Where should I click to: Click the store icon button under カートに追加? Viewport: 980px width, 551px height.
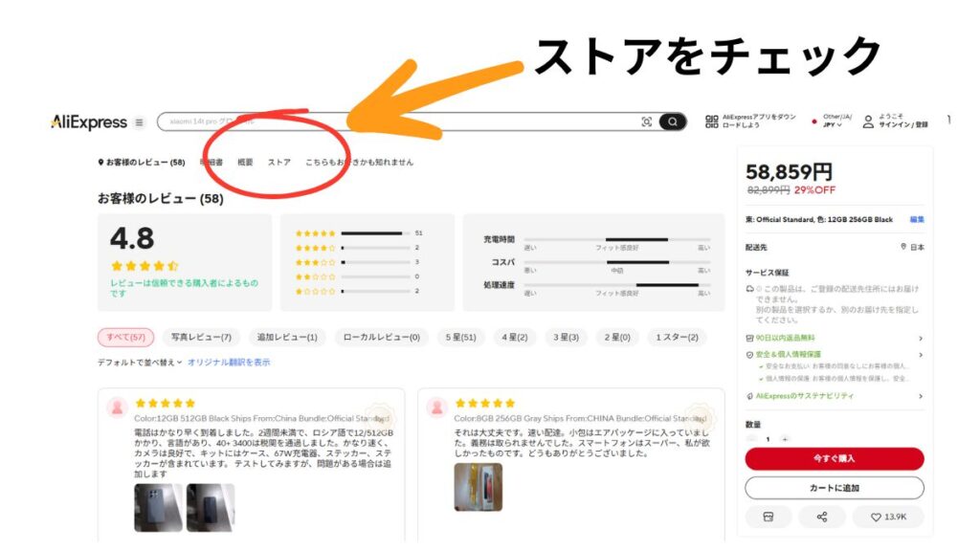(768, 517)
